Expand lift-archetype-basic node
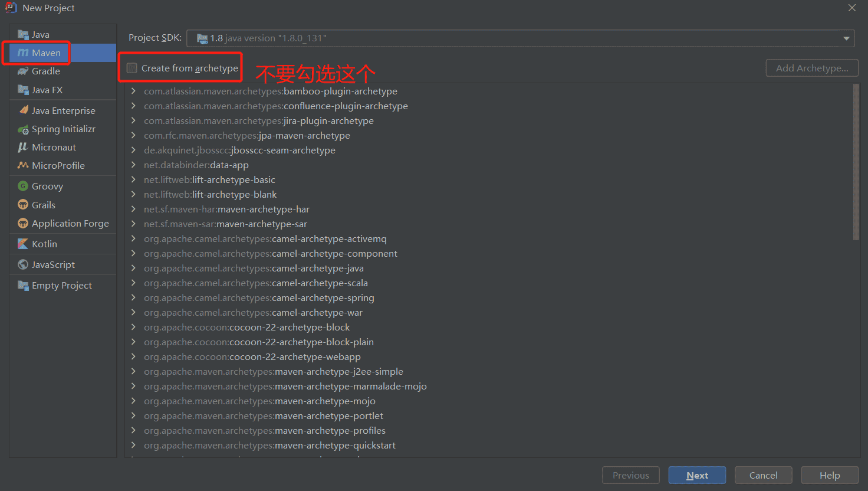This screenshot has height=491, width=868. click(x=134, y=179)
